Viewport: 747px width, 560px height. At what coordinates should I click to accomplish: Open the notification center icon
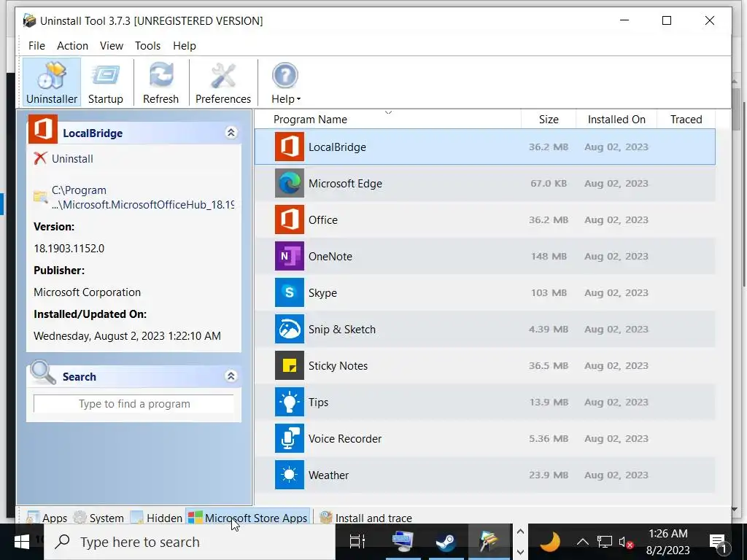[718, 542]
